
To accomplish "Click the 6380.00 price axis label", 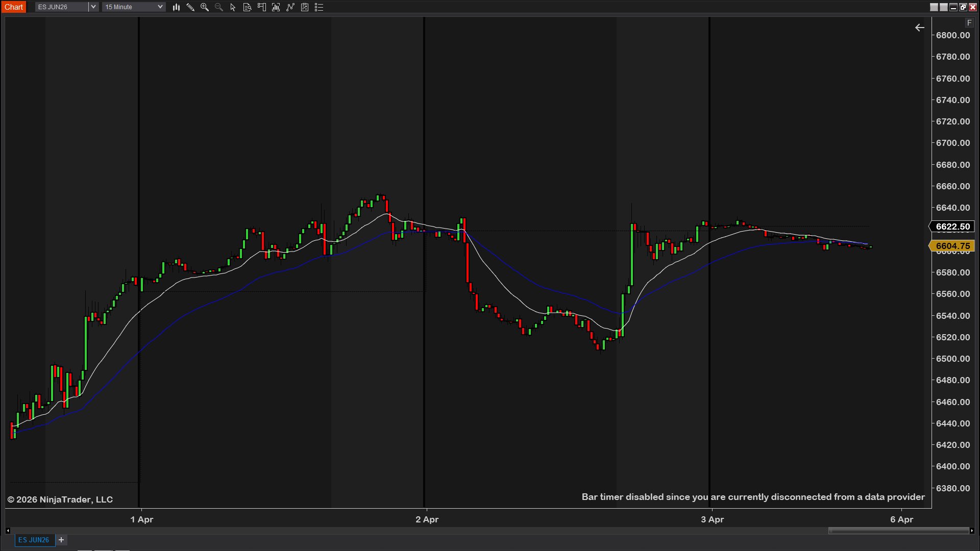I will click(952, 488).
